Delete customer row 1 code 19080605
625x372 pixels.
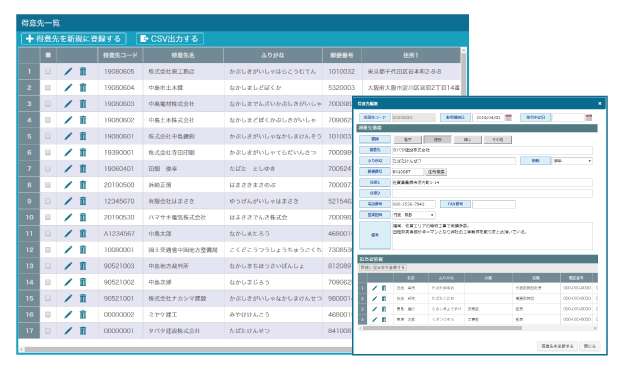[83, 71]
